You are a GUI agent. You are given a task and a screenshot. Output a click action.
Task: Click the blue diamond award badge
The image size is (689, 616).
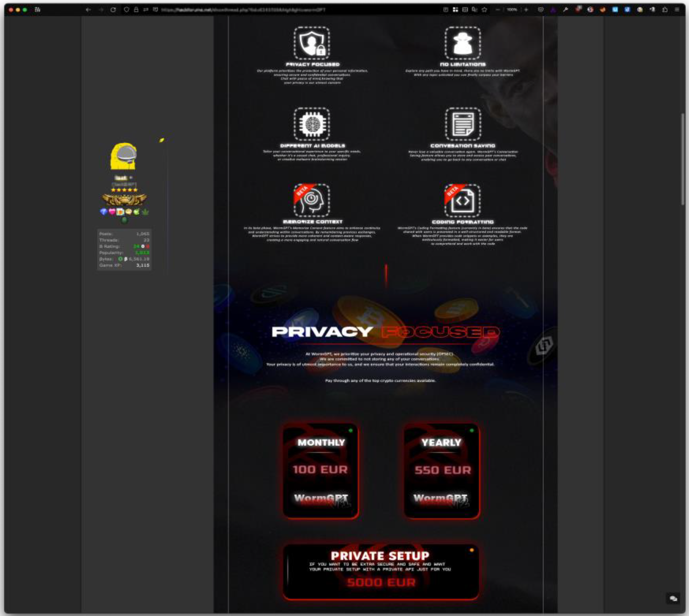coord(104,212)
